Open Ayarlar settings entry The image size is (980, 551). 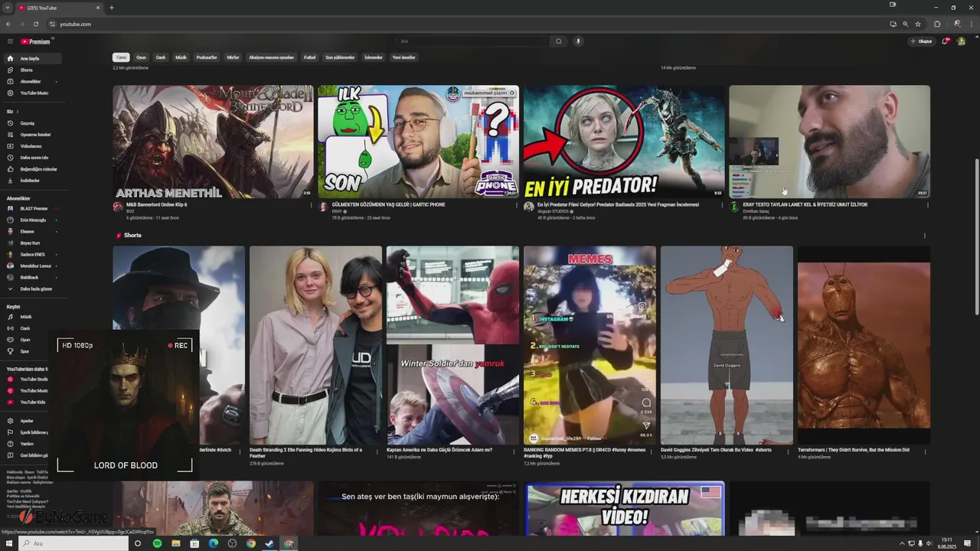click(x=27, y=421)
